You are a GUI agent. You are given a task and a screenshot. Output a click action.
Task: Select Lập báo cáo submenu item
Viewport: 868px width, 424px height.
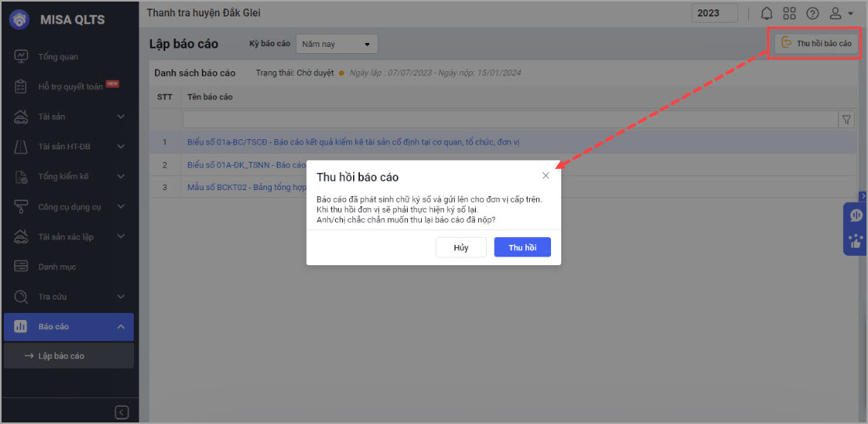(x=69, y=356)
